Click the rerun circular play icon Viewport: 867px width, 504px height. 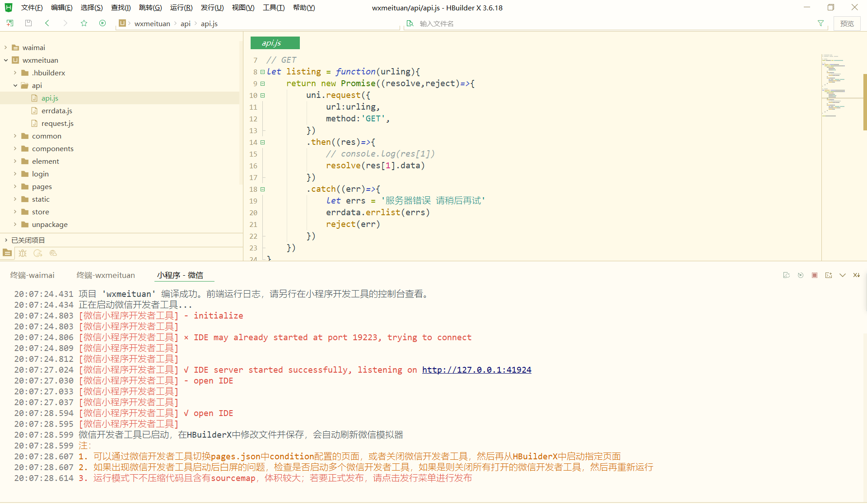coord(801,275)
